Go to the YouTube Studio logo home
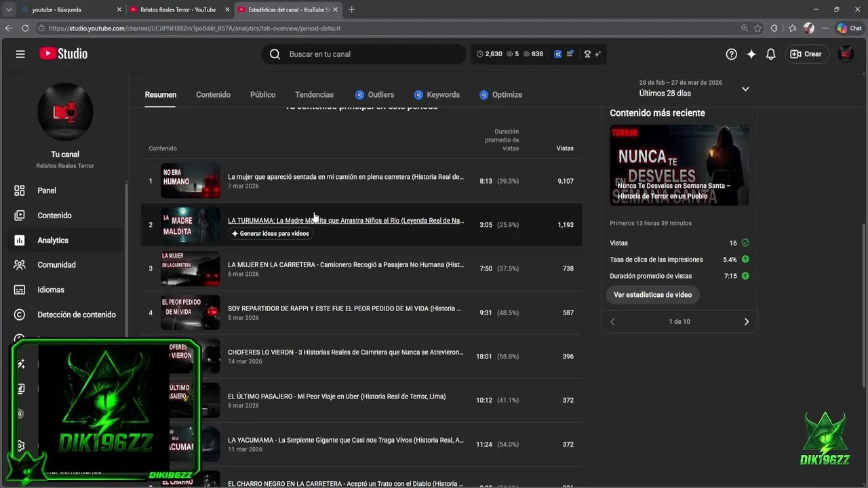The width and height of the screenshot is (868, 488). (63, 54)
